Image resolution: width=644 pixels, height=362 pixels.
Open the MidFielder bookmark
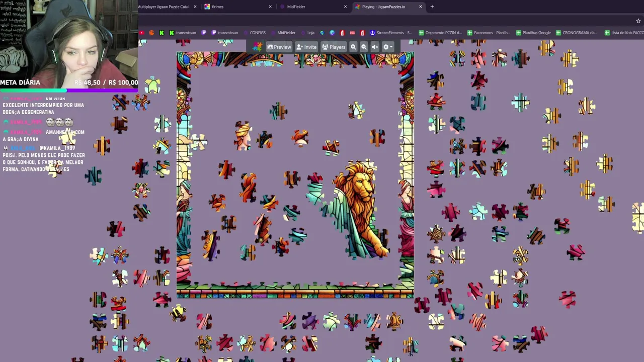283,33
